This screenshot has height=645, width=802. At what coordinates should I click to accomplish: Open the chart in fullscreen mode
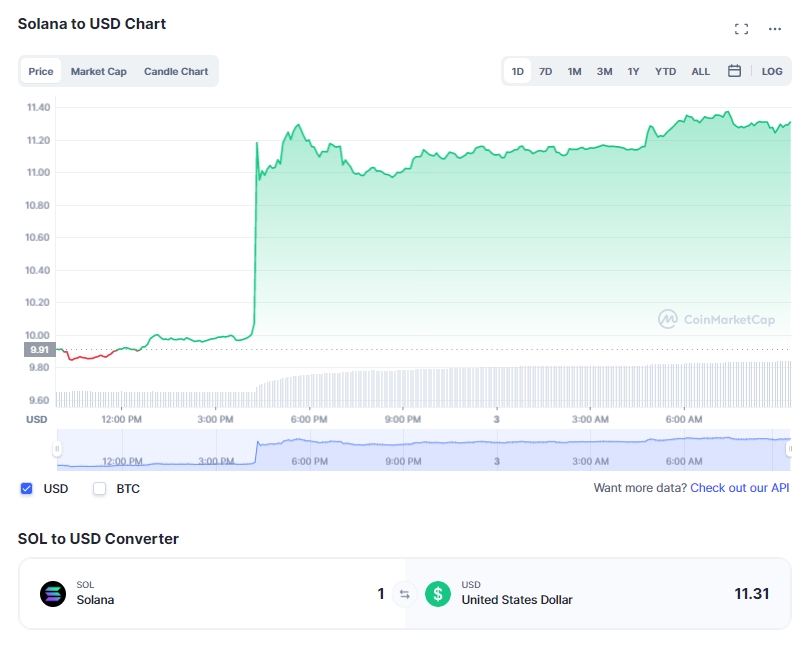tap(741, 29)
